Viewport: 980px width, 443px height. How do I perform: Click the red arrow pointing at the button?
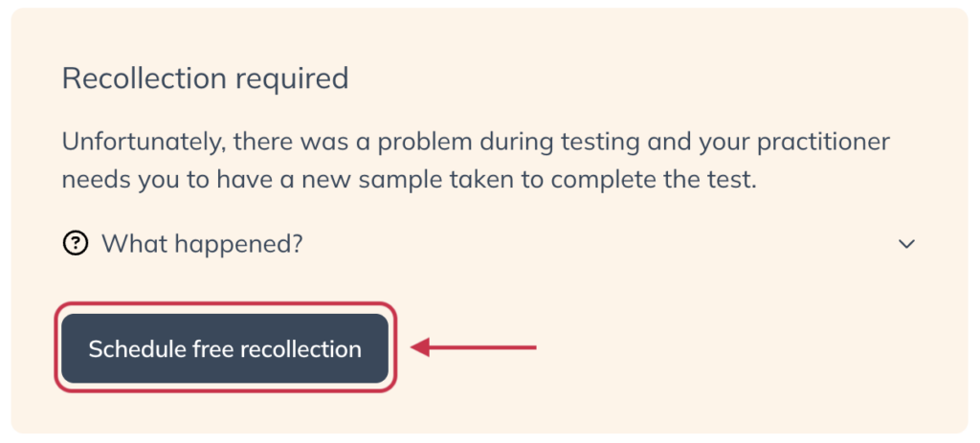(475, 348)
